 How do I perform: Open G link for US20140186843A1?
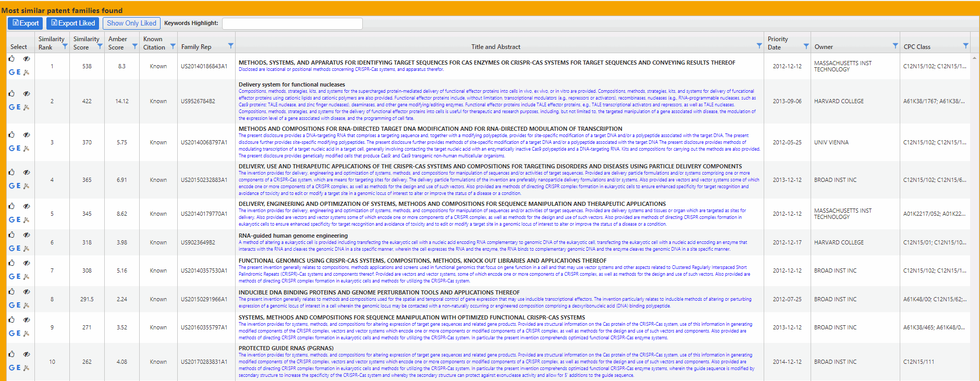click(11, 72)
